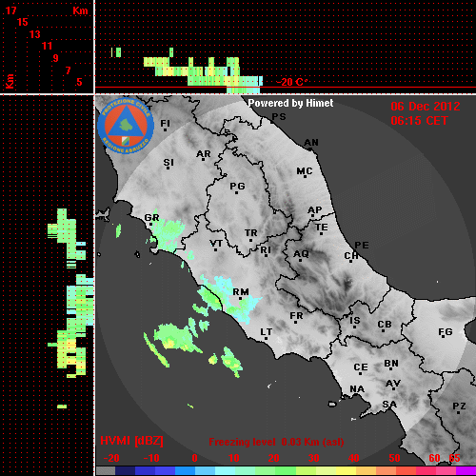Click the AR city label on map
This screenshot has width=476, height=476.
click(x=204, y=154)
